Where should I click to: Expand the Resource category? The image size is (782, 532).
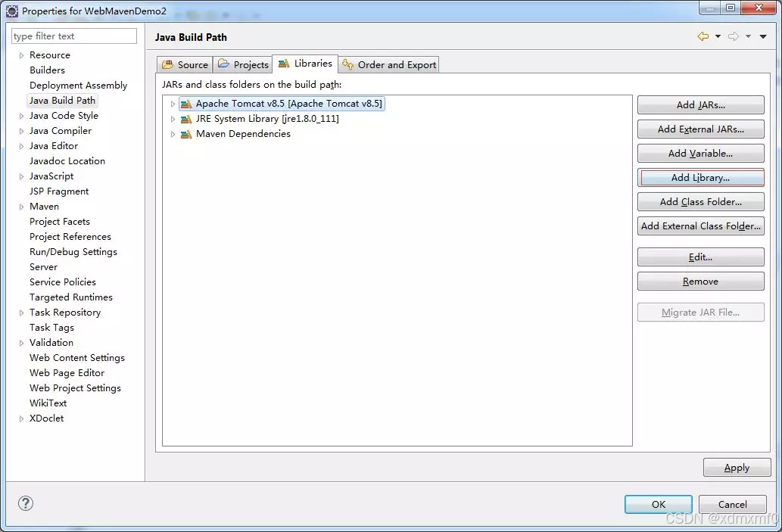pos(21,55)
